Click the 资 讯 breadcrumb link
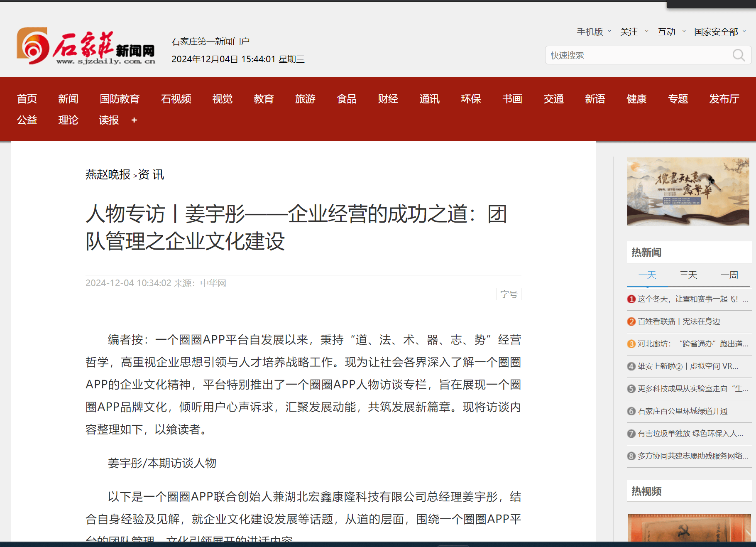Viewport: 756px width, 547px height. click(x=151, y=174)
